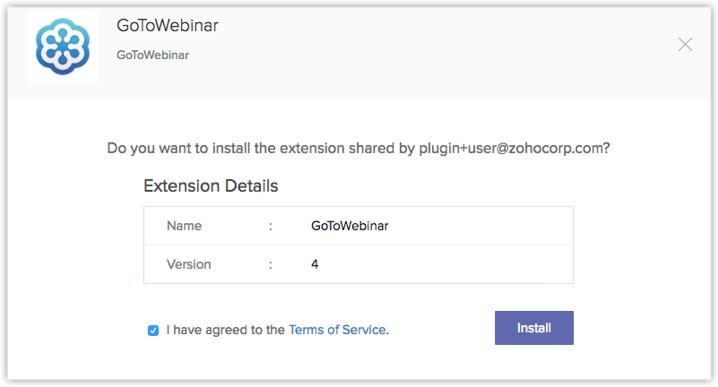718x387 pixels.
Task: Click the colon beside the Name label
Action: [271, 226]
